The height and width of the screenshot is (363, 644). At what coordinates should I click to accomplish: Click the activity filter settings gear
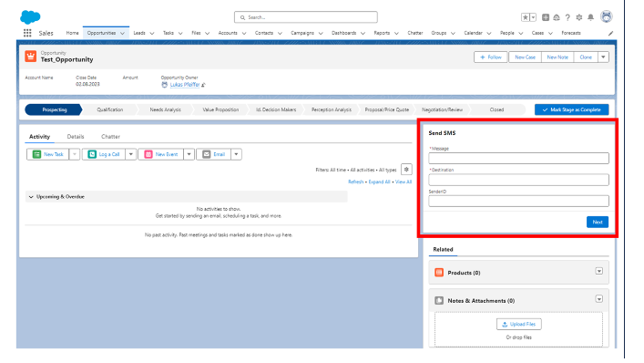406,170
